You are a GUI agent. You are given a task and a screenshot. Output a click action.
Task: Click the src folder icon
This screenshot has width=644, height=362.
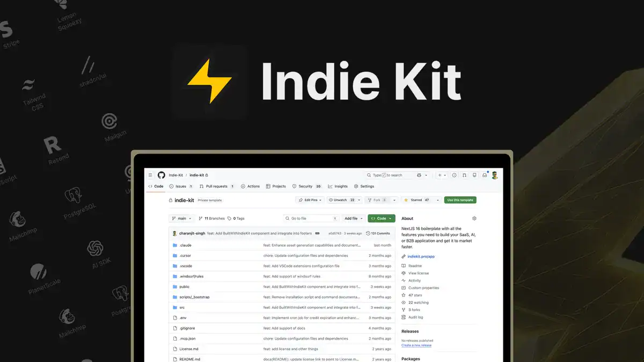pos(175,307)
